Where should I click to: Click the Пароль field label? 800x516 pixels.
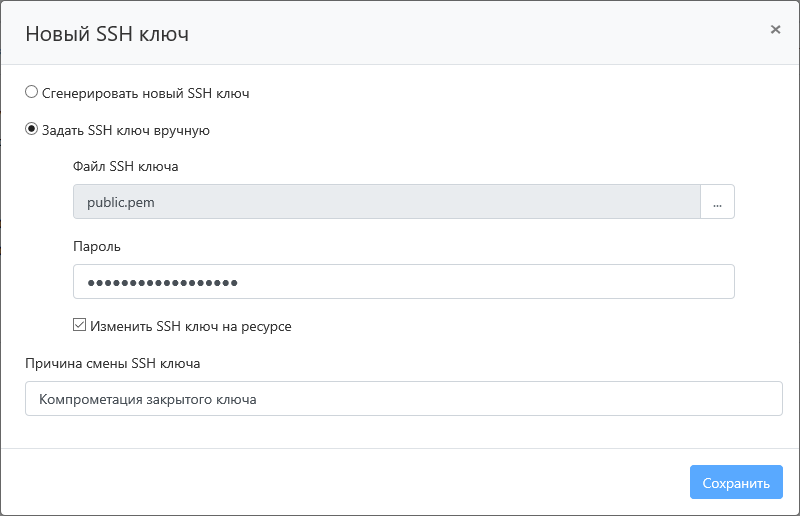tap(97, 246)
